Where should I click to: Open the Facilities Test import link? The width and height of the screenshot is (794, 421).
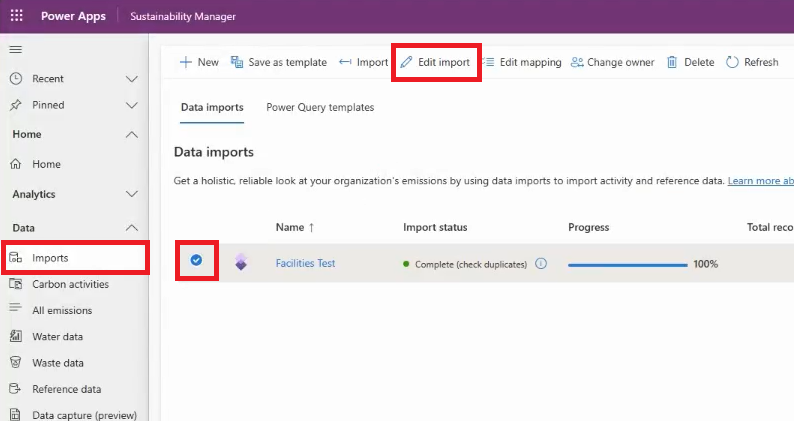(305, 263)
